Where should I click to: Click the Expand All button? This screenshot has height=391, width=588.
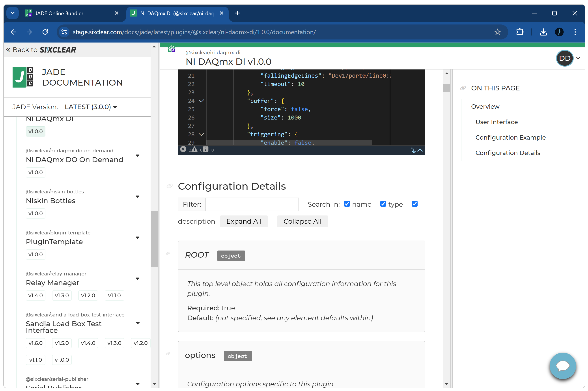(244, 221)
